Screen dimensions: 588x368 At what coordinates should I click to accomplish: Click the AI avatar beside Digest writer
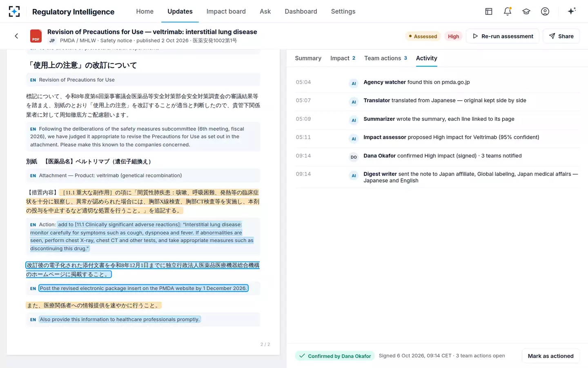click(354, 175)
